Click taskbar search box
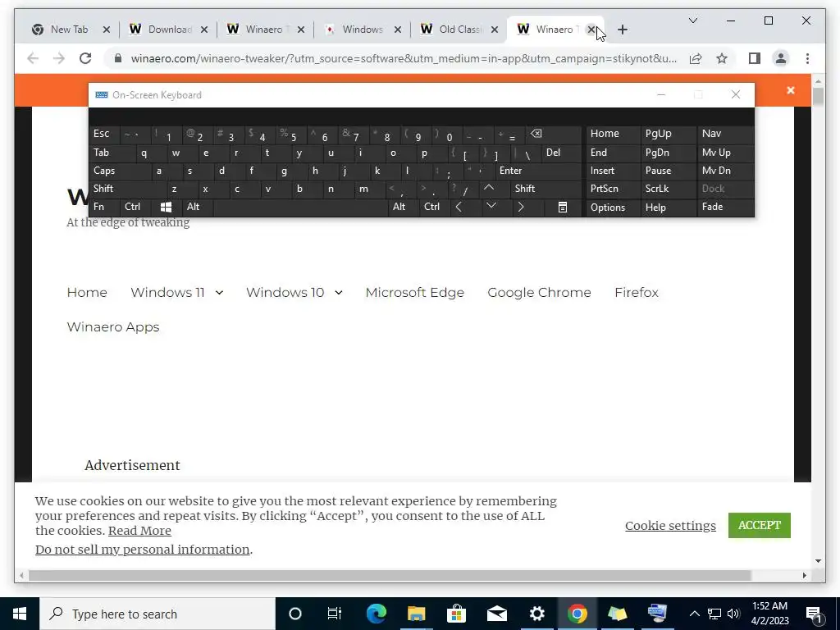The height and width of the screenshot is (630, 840). click(x=157, y=614)
